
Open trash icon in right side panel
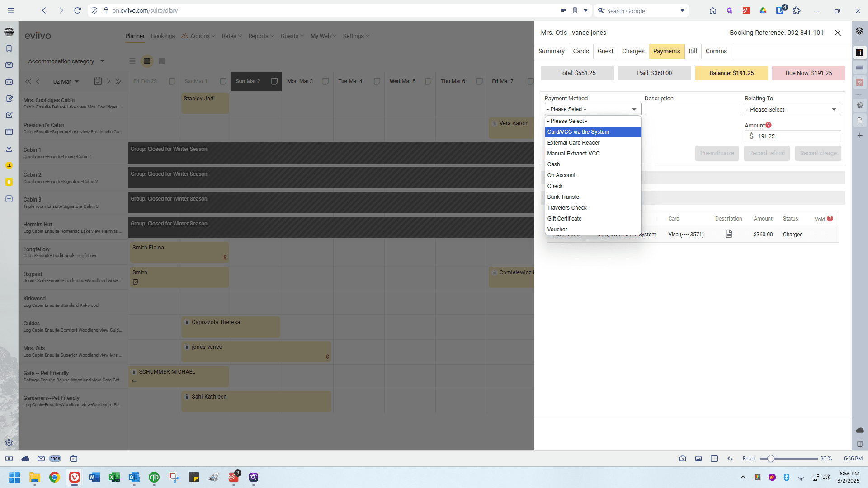[x=860, y=444]
